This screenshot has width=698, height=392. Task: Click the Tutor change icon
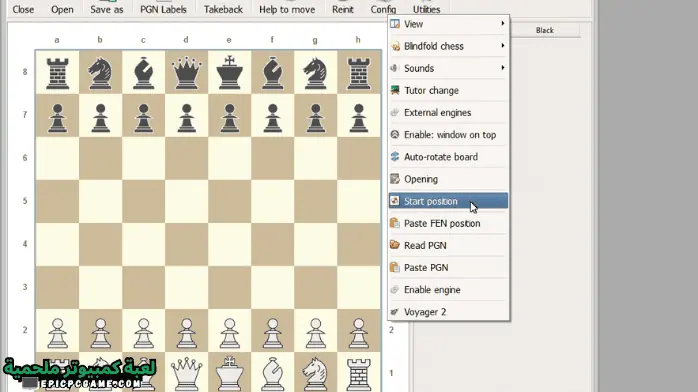coord(395,90)
